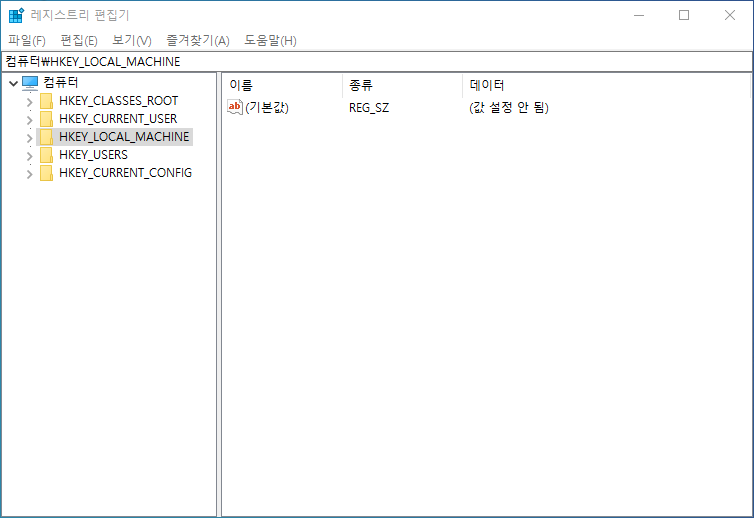Minimize the Registry Editor window

[639, 15]
